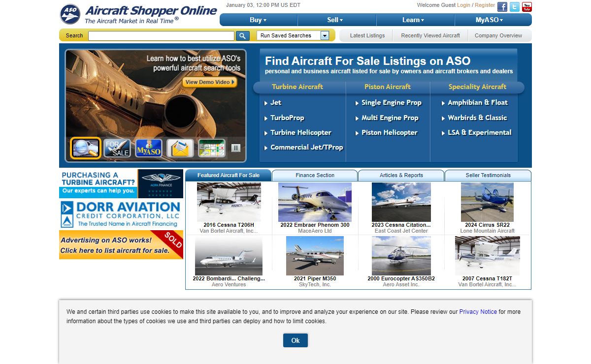Browse Amphibian & Float listings
Image resolution: width=591 pixels, height=364 pixels.
coord(477,102)
